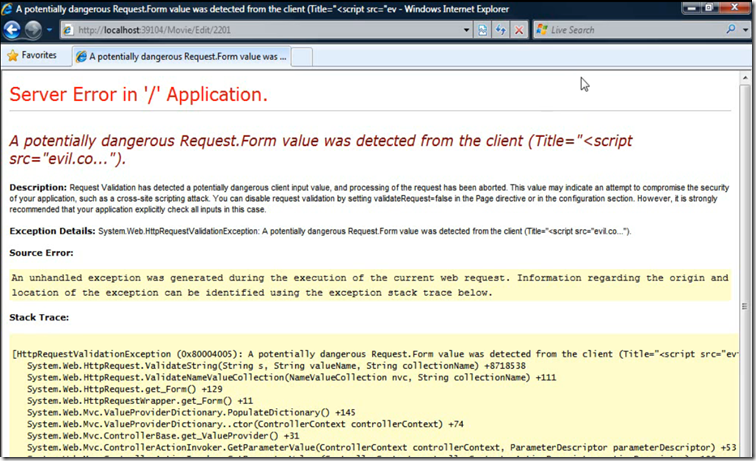Click the HttpRequest.get_Form() +129 line

coord(125,389)
